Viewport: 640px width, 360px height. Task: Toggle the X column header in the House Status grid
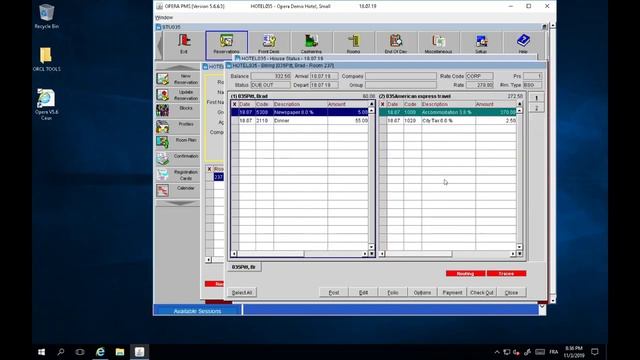(x=209, y=169)
